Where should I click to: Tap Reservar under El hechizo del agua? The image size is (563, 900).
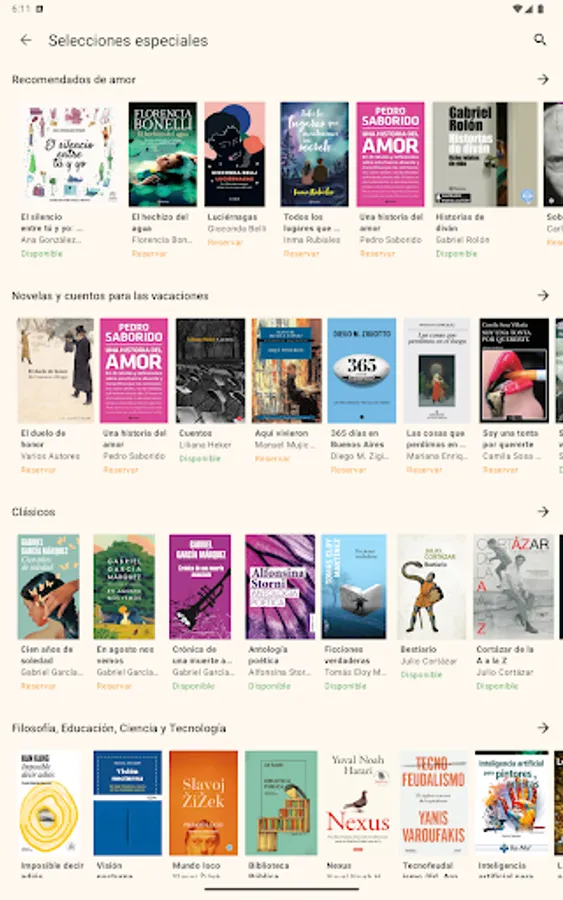149,253
